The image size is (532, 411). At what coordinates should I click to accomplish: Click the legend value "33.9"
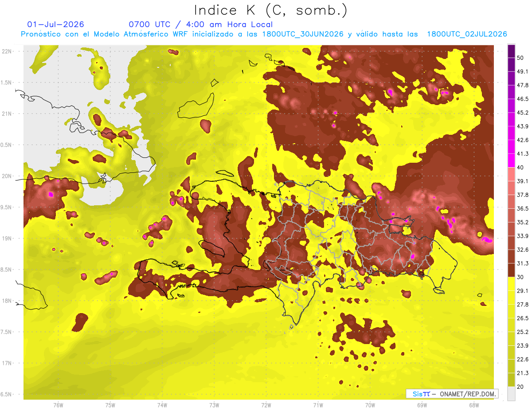pyautogui.click(x=523, y=236)
